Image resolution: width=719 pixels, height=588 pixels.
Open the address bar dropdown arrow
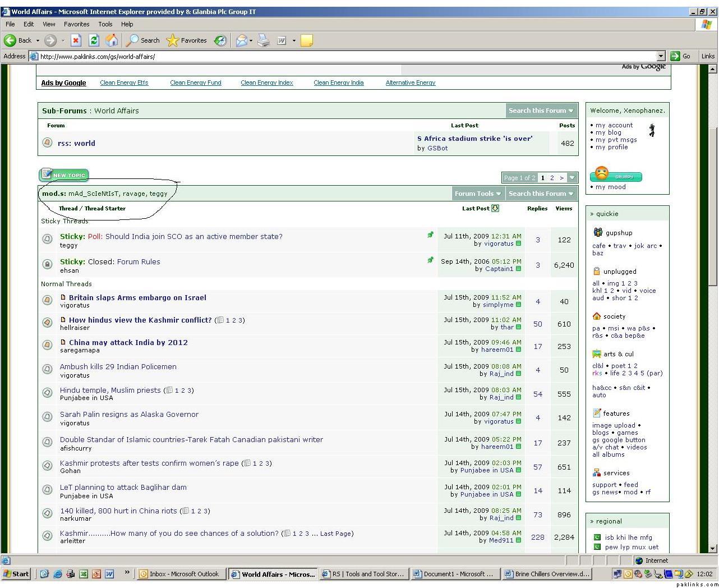[660, 56]
